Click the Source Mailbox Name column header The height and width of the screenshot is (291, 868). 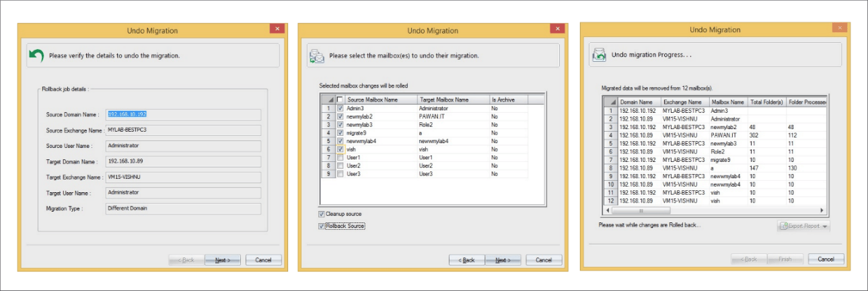coord(382,99)
